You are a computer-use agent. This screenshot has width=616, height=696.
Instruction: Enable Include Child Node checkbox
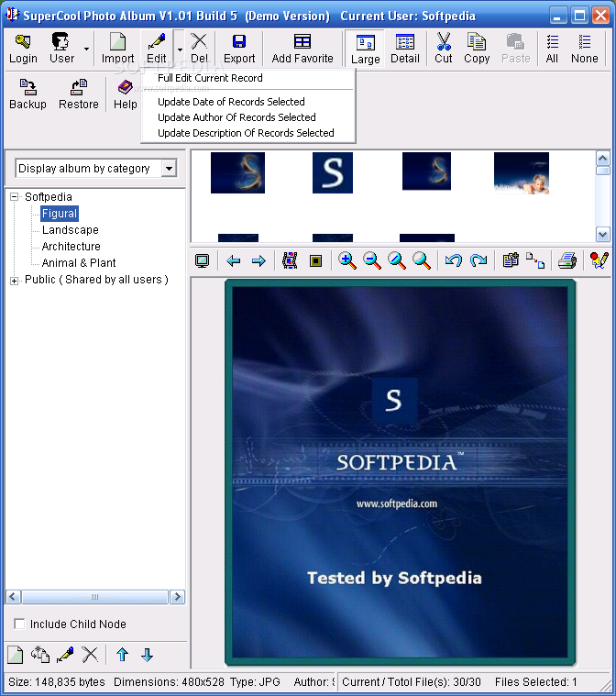[19, 624]
